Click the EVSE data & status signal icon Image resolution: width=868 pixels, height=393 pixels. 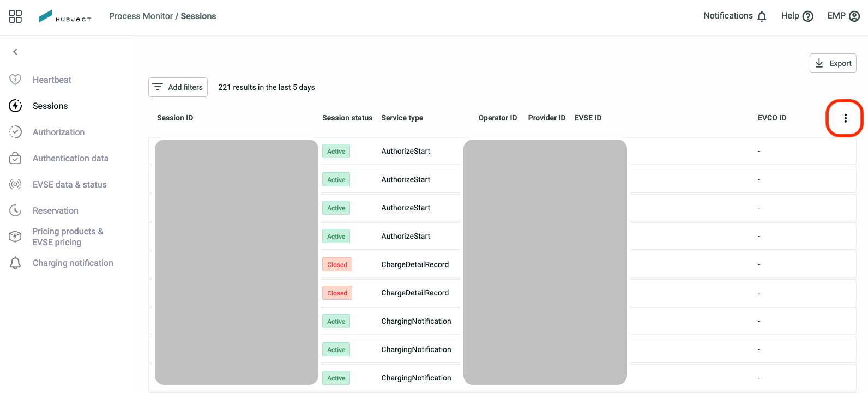[15, 184]
